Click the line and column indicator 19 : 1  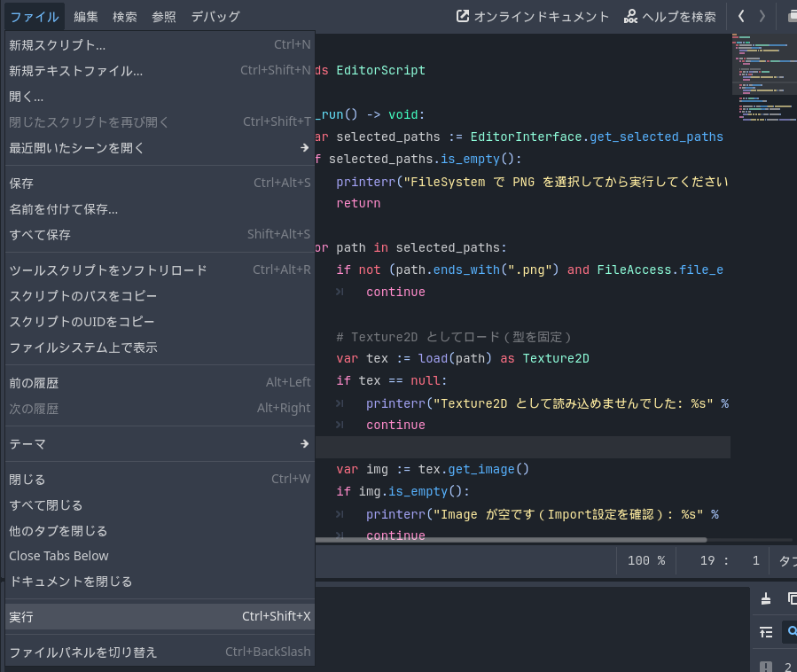(x=729, y=560)
